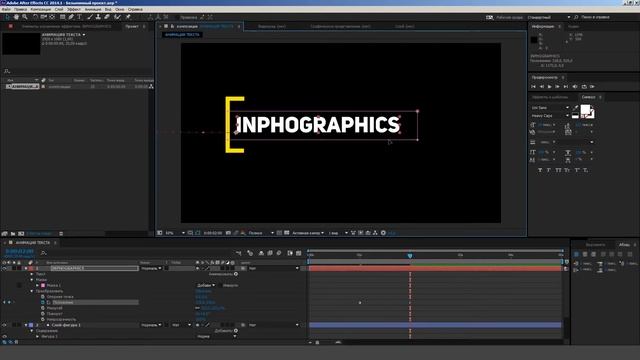The image size is (640, 360).
Task: Select the Clone Stamp tool
Action: [98, 17]
